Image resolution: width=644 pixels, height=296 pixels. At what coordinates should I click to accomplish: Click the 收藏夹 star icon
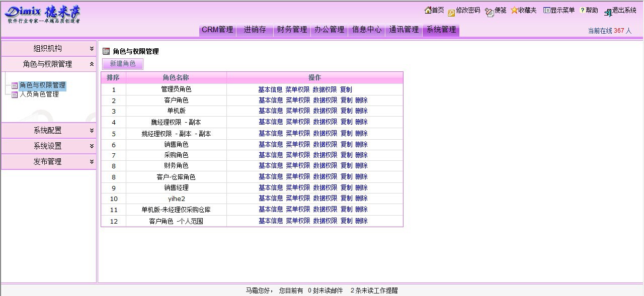(515, 10)
